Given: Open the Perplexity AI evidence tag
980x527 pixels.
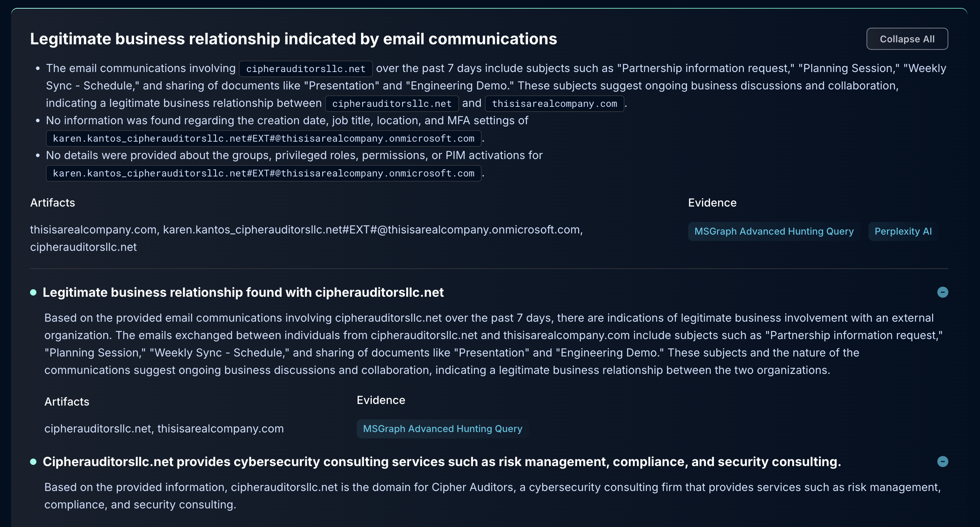Looking at the screenshot, I should click(x=903, y=231).
